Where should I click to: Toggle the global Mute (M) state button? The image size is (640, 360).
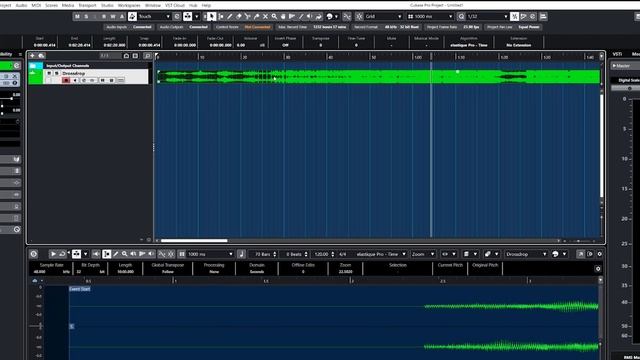tap(77, 16)
